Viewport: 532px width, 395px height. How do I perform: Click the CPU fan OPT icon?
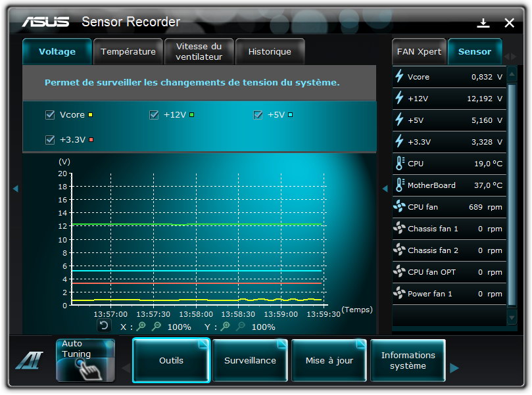399,271
